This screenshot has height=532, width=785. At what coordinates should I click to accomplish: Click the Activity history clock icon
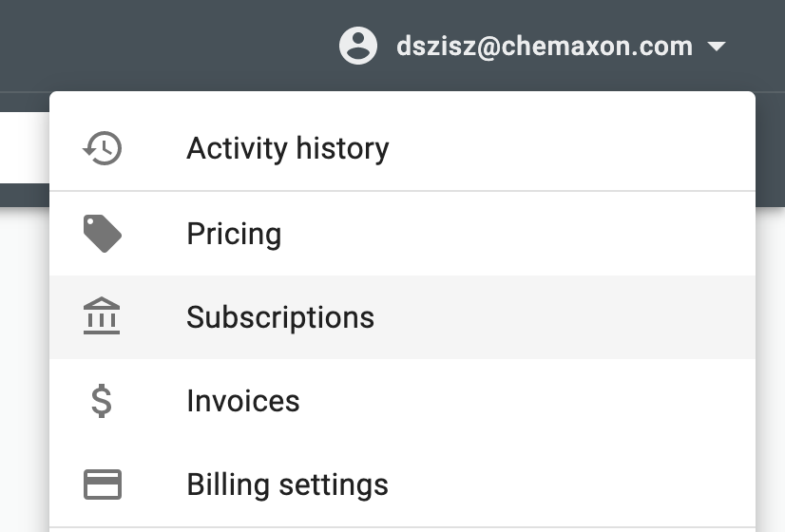(x=102, y=148)
